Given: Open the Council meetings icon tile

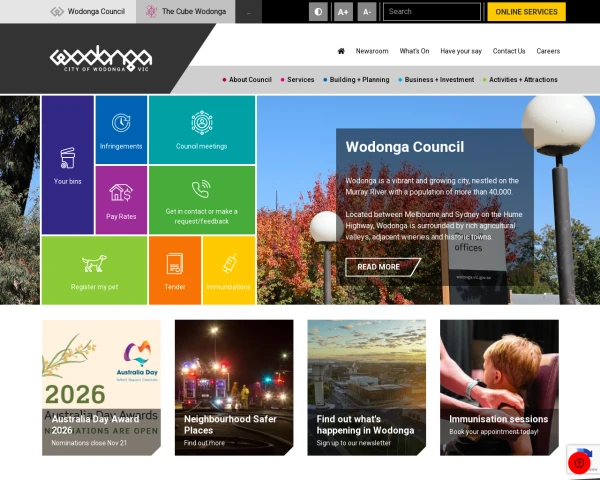Looking at the screenshot, I should pos(202,130).
